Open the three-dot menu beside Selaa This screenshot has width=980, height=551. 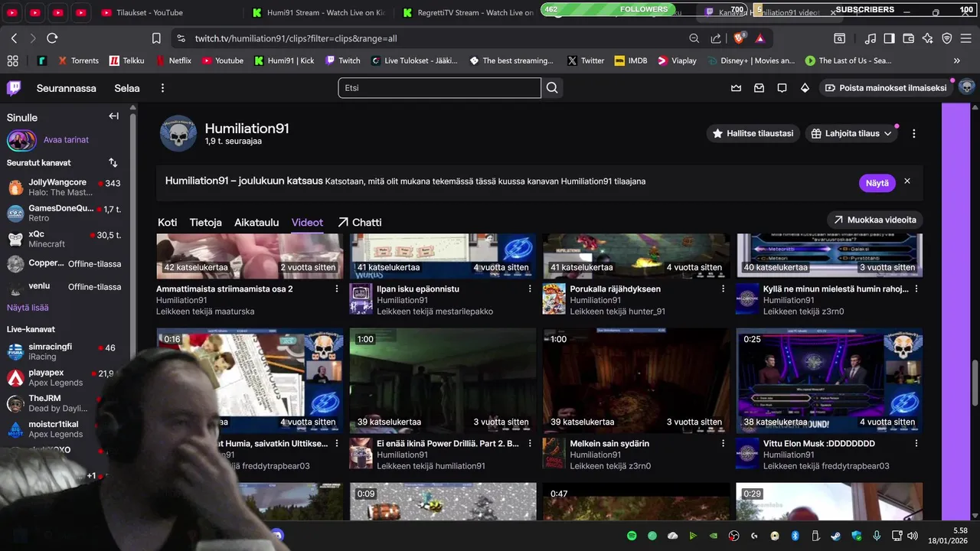pos(162,88)
